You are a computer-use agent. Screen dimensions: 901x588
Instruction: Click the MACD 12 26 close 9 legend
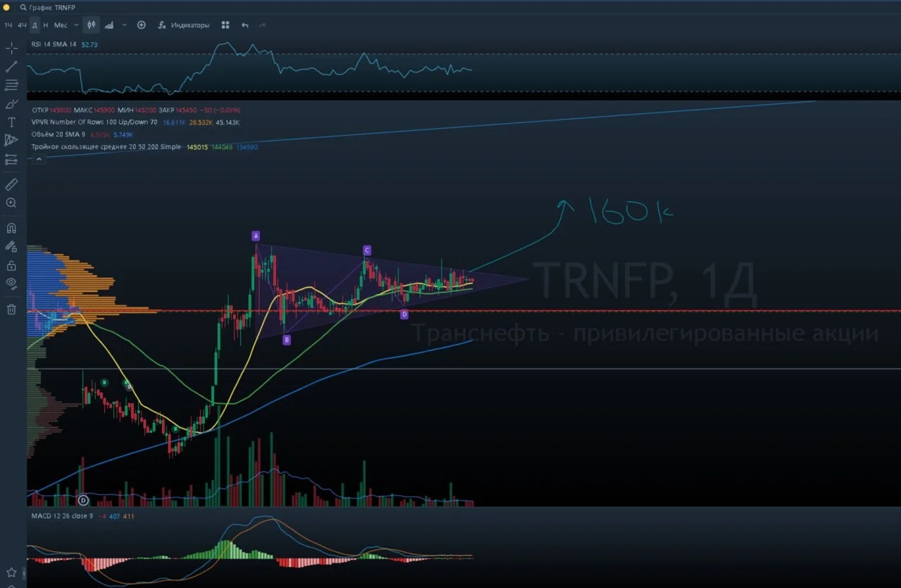pyautogui.click(x=62, y=516)
